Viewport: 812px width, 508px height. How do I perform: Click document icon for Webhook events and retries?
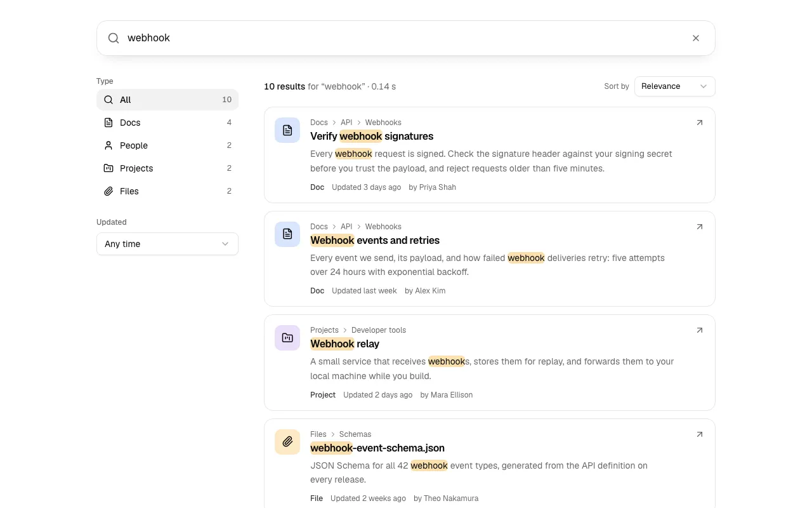click(x=287, y=234)
